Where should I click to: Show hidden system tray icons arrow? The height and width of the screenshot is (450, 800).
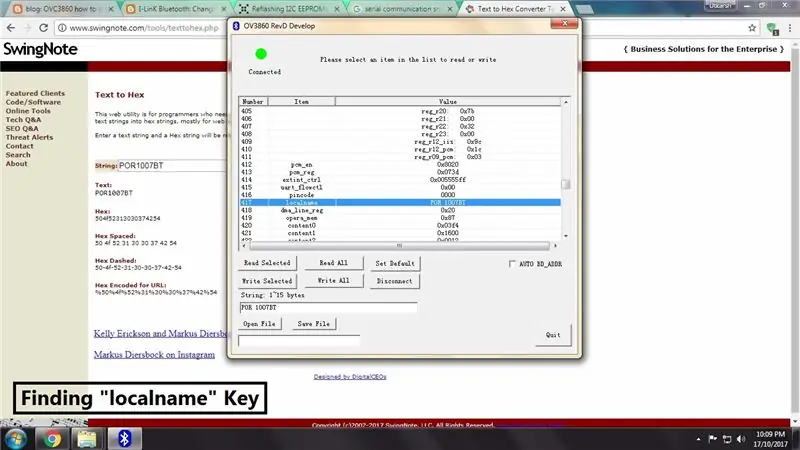pos(698,439)
